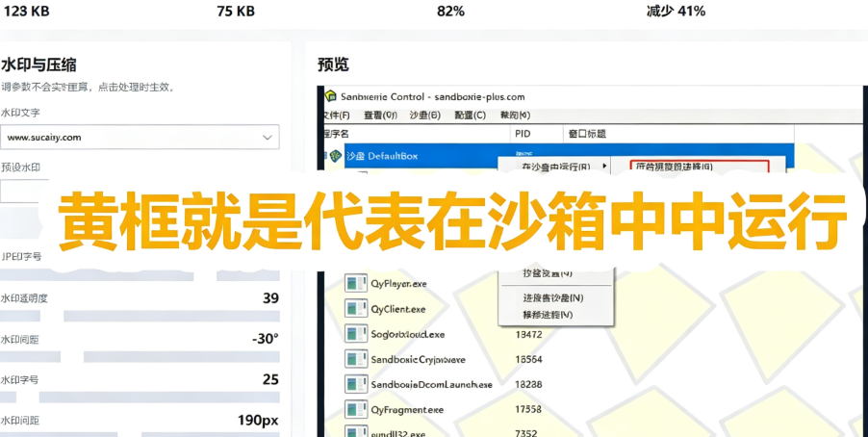The width and height of the screenshot is (868, 437).
Task: Click the 预览 heading
Action: [x=333, y=64]
